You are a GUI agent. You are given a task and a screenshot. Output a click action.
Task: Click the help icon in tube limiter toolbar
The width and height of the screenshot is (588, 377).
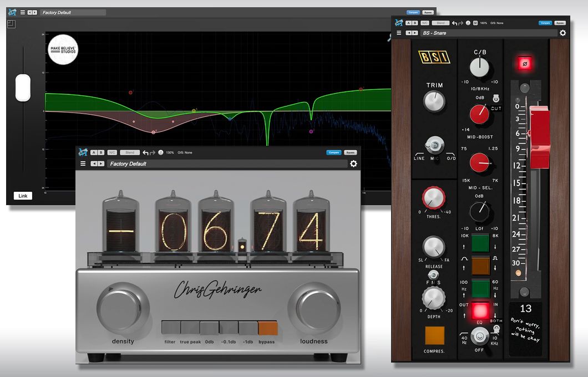[x=161, y=152]
